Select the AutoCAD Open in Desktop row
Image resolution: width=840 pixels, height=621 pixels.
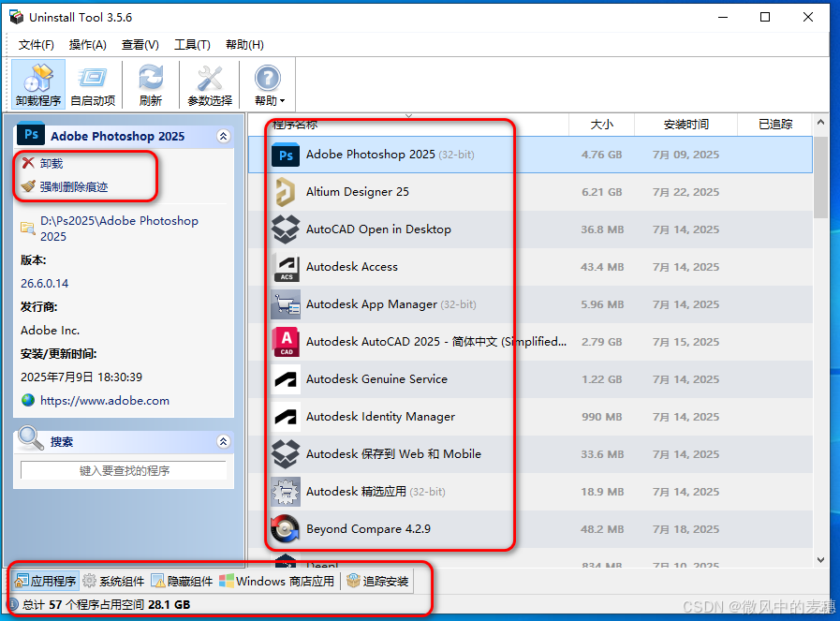(x=530, y=229)
